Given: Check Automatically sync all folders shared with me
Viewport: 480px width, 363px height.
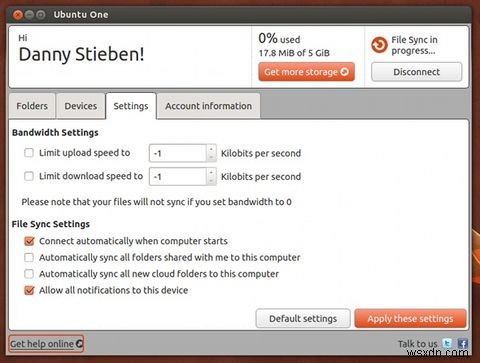Looking at the screenshot, I should tap(29, 257).
